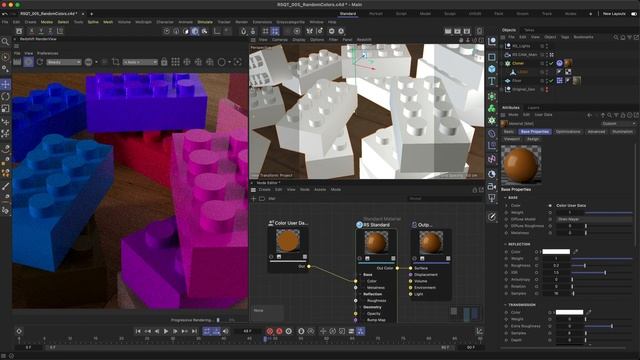Toggle the Floor enable green checkmark
The width and height of the screenshot is (640, 360).
coord(551,80)
